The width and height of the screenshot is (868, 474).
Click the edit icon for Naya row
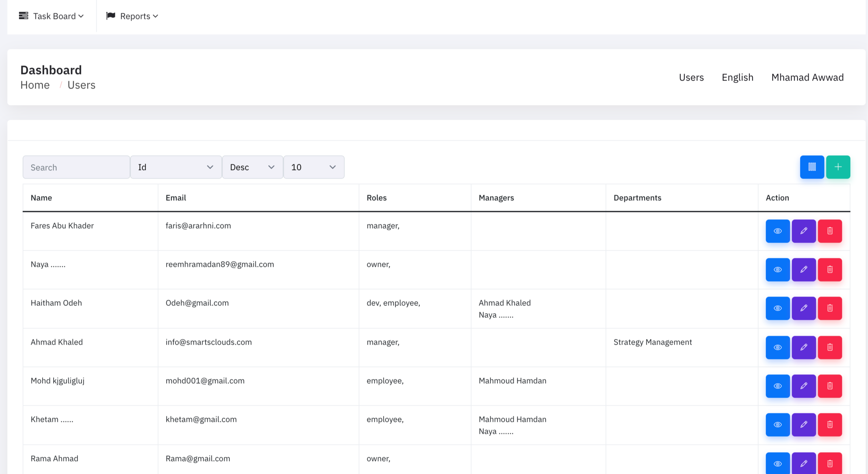point(804,269)
